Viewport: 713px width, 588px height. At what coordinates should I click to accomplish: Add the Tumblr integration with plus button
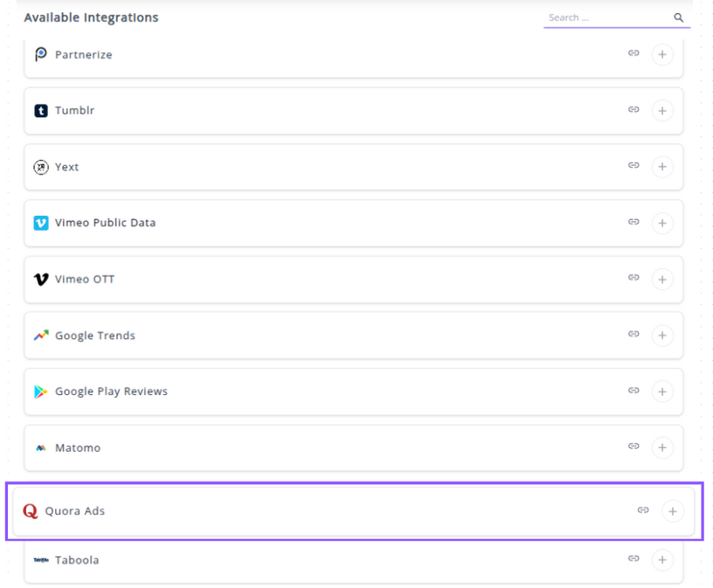coord(662,111)
